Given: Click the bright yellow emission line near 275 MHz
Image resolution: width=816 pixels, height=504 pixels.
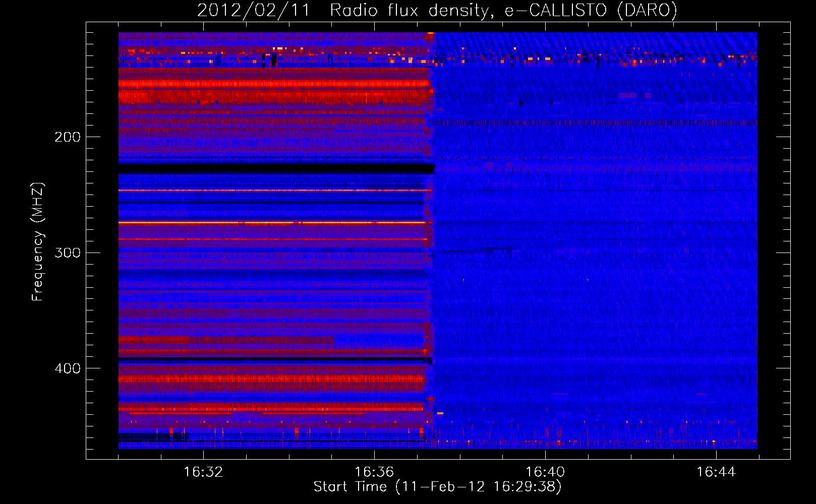Looking at the screenshot, I should coord(275,222).
